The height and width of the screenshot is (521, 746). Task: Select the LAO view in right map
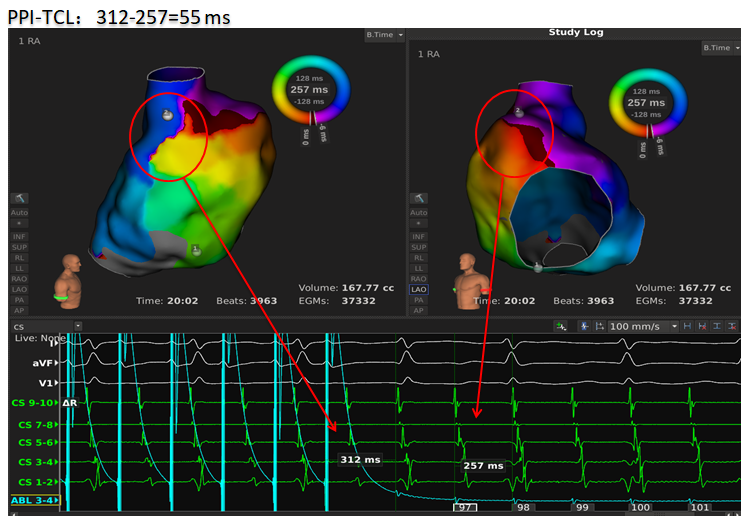tap(418, 289)
